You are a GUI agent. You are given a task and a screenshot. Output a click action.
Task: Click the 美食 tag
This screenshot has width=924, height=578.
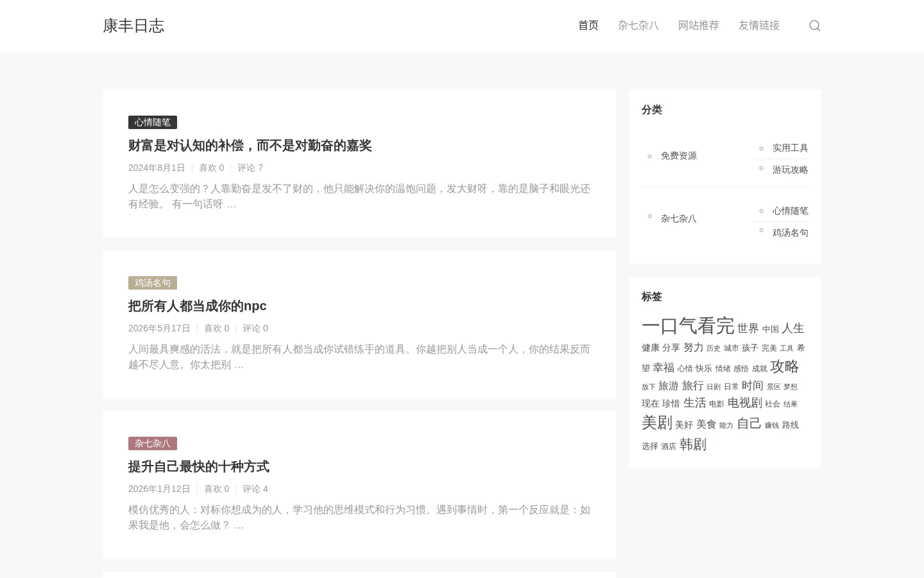706,425
